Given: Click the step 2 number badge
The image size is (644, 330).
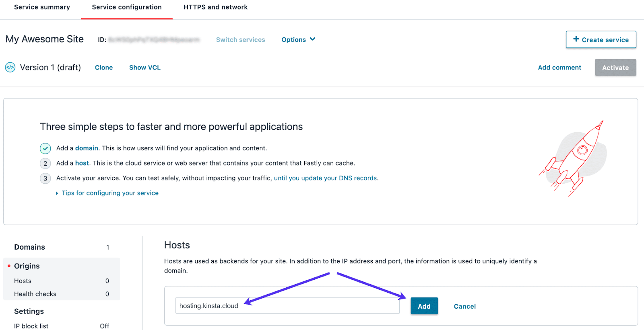Looking at the screenshot, I should pyautogui.click(x=45, y=163).
